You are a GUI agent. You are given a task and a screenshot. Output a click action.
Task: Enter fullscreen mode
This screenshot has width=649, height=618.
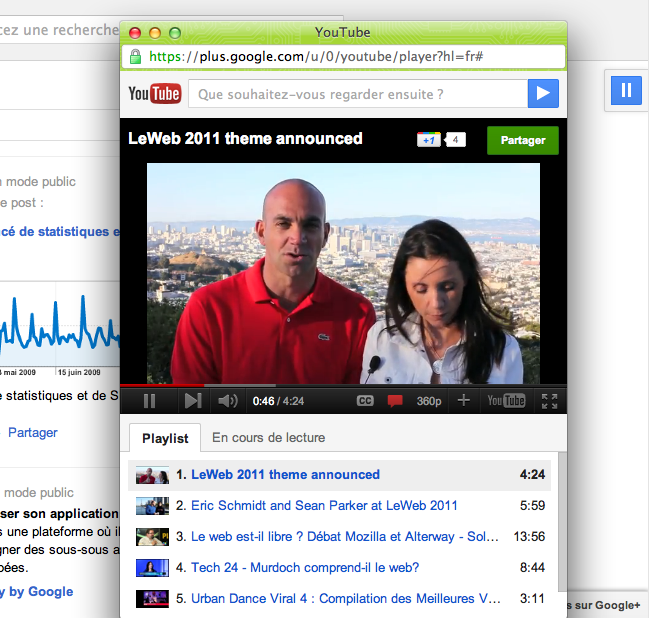pyautogui.click(x=549, y=401)
